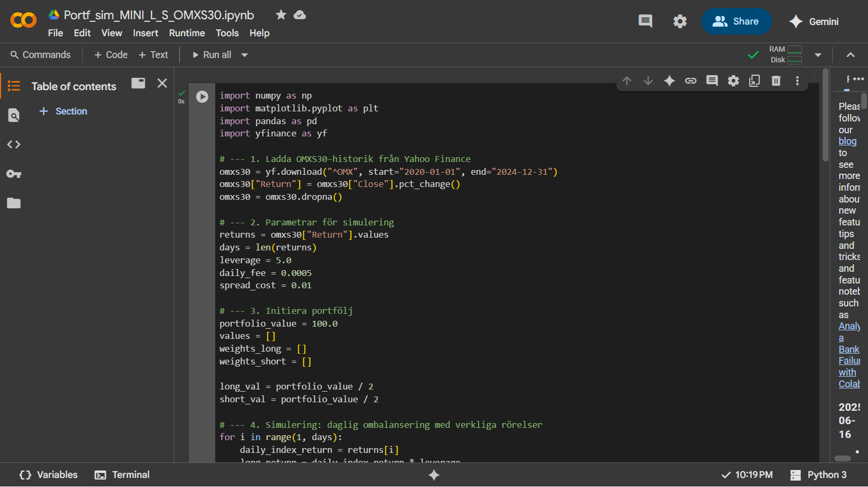Click the code line 'spread_cost = 0.01'
The image size is (868, 487).
[265, 285]
